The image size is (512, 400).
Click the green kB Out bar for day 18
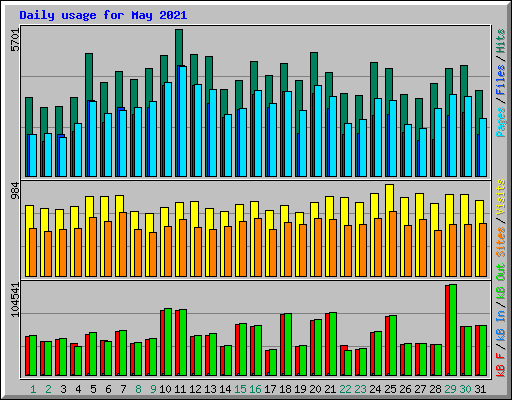tap(288, 344)
